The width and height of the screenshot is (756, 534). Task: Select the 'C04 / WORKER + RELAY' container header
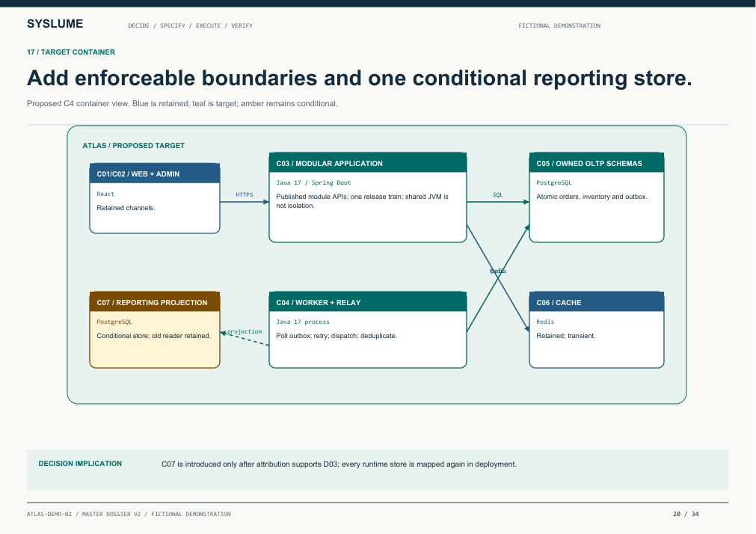point(368,302)
